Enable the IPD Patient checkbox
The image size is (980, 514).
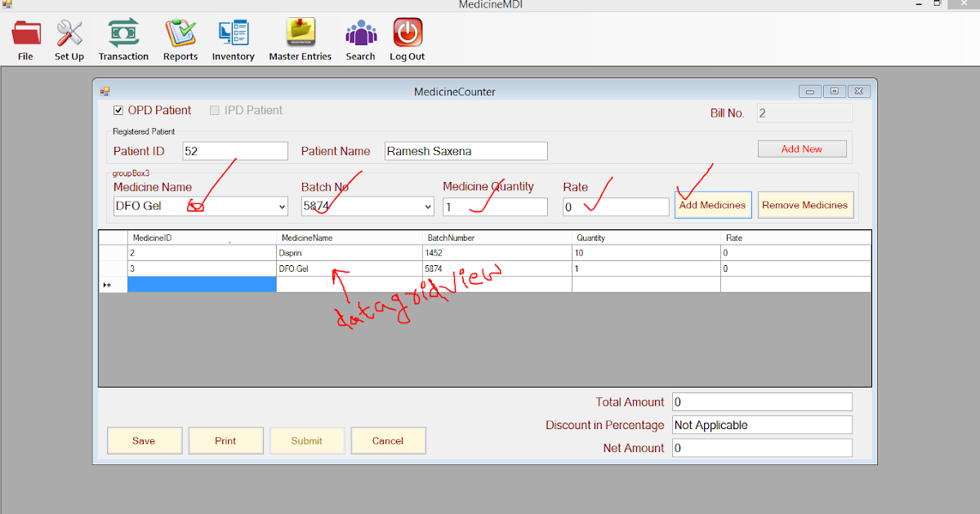[214, 109]
